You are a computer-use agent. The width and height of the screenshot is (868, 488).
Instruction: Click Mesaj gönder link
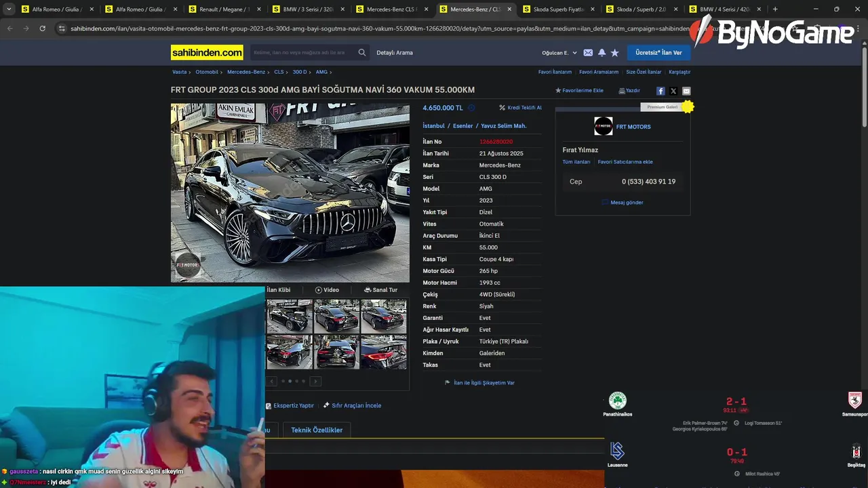[x=623, y=203]
